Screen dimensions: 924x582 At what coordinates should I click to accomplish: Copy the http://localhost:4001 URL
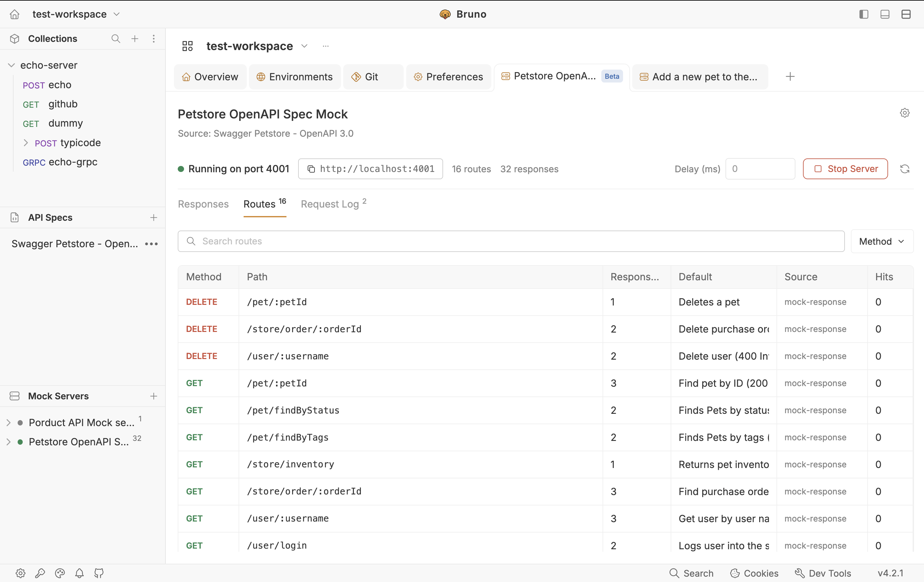[370, 169]
